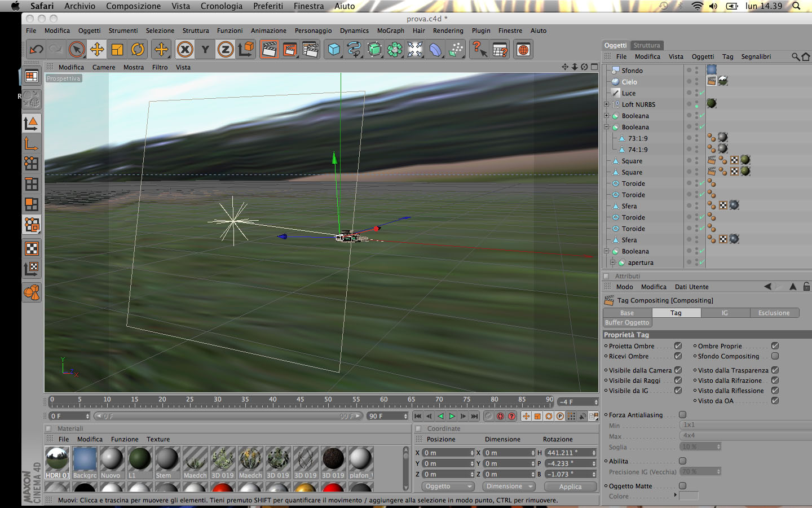Select the HDRI 01 material thumbnail
Screen dimensions: 812x508
point(57,463)
